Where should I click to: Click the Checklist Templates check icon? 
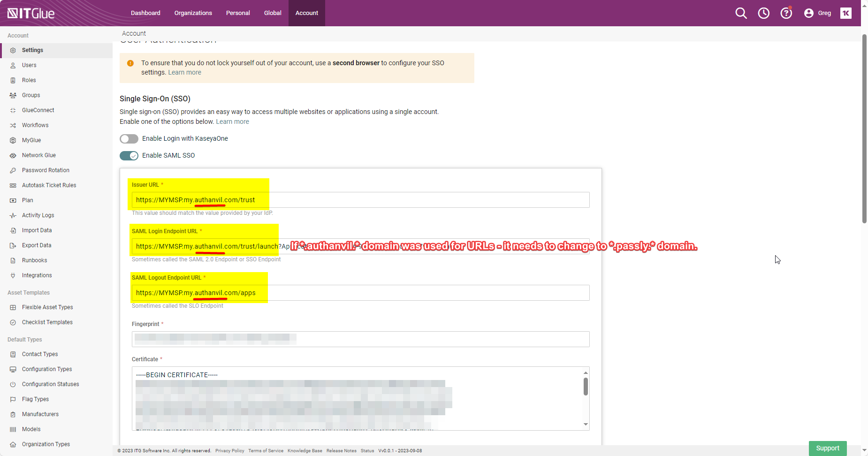(x=13, y=322)
